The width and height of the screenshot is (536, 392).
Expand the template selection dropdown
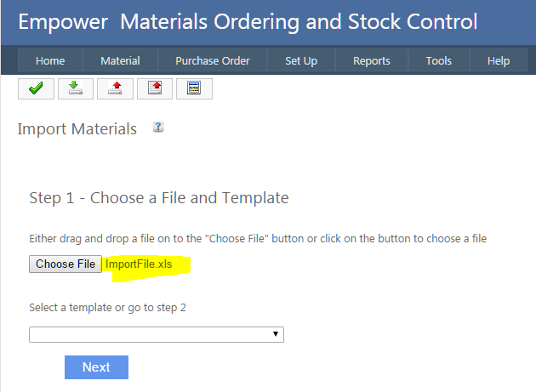[x=157, y=334]
